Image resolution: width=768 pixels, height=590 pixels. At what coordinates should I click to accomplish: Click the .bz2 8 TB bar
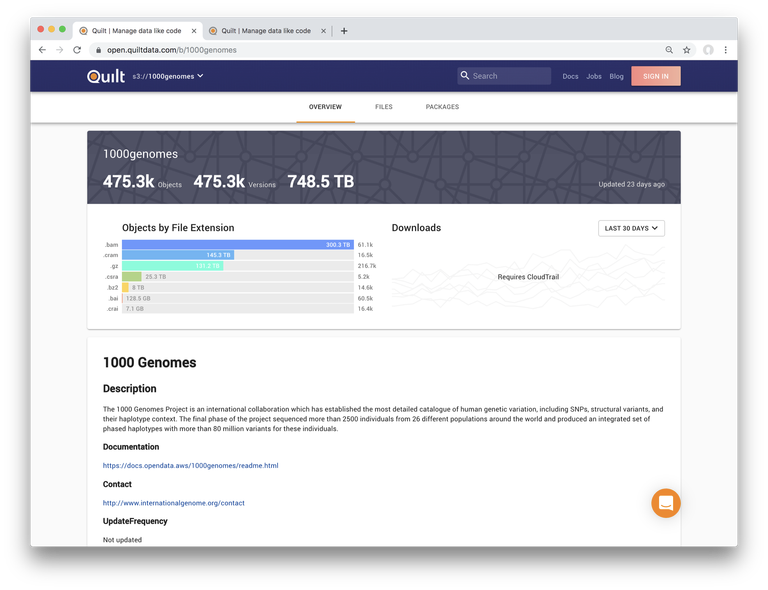click(x=125, y=287)
